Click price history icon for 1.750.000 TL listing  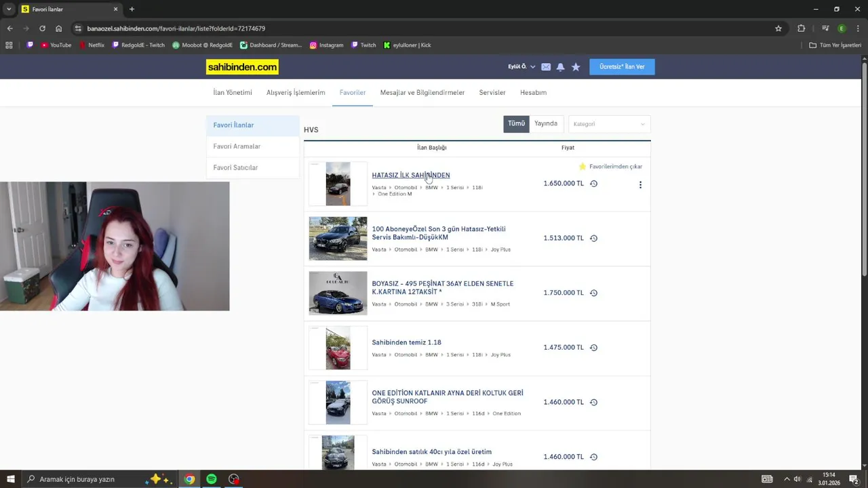coord(593,293)
